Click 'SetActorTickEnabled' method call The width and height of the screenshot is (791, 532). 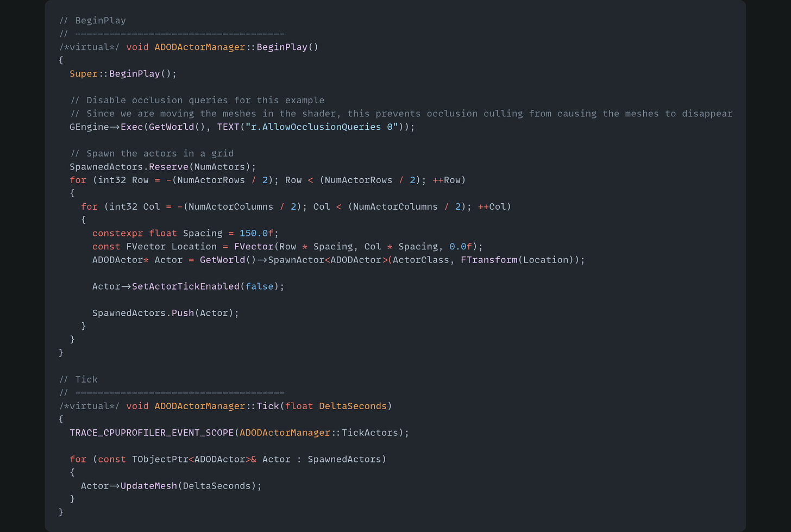185,286
